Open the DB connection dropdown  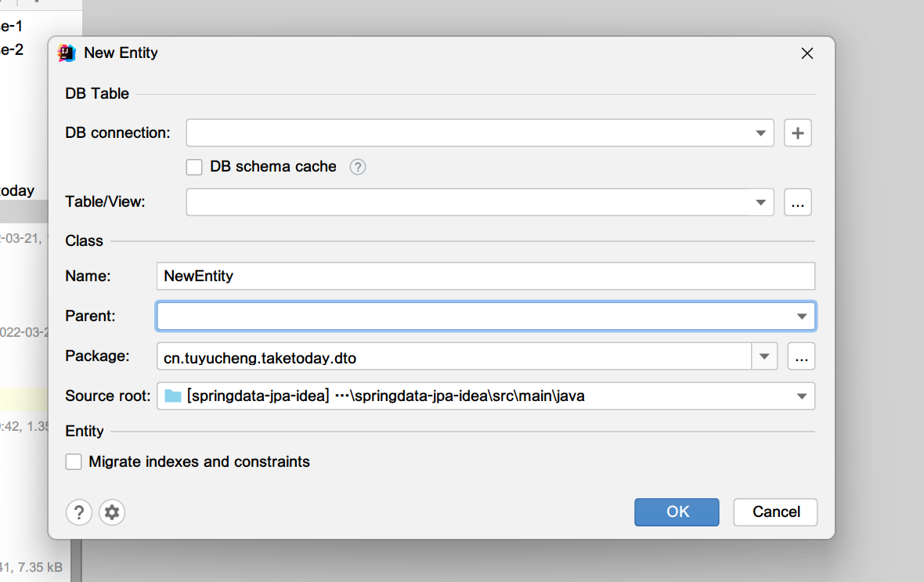[x=759, y=132]
